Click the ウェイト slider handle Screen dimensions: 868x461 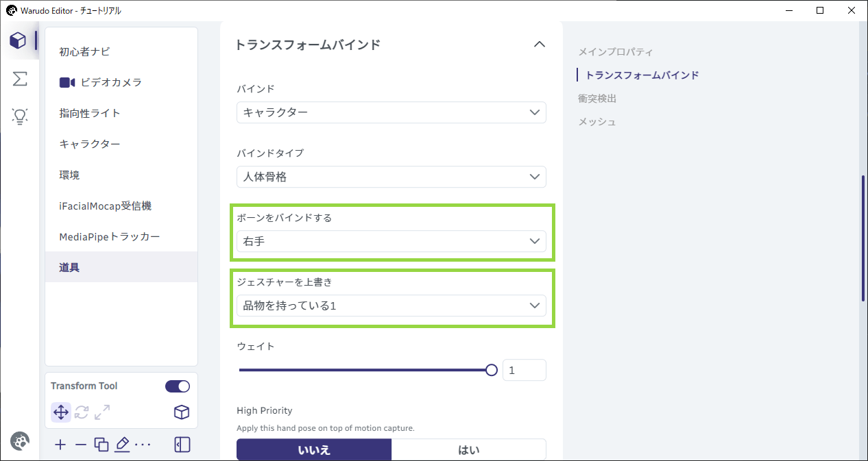(491, 370)
